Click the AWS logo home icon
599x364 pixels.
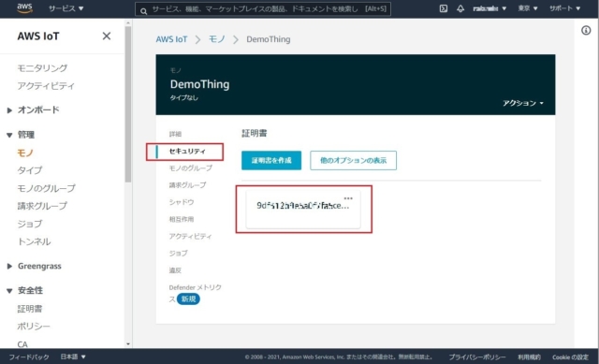pyautogui.click(x=25, y=8)
